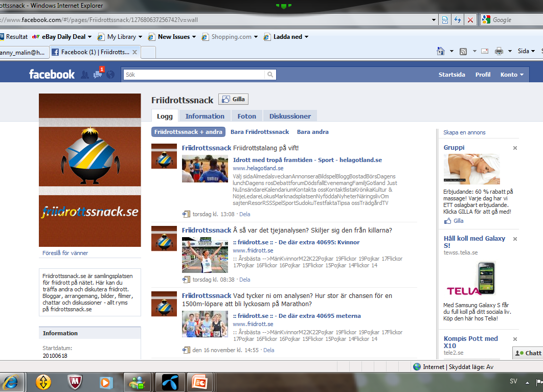Switch to the Diskussioner tab
Image resolution: width=543 pixels, height=392 pixels.
(290, 116)
